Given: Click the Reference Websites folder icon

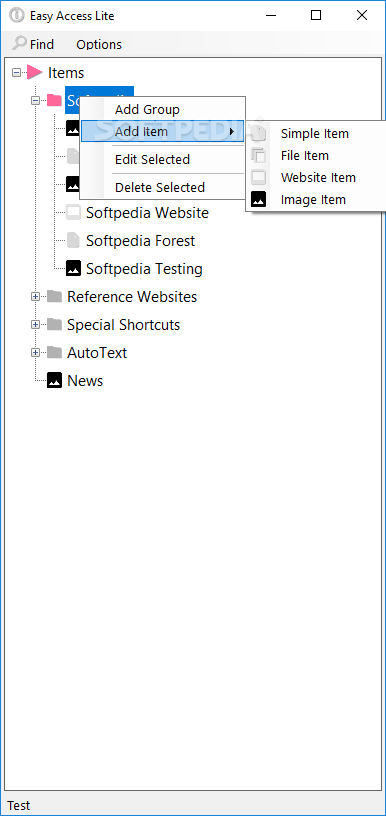Looking at the screenshot, I should click(x=54, y=297).
